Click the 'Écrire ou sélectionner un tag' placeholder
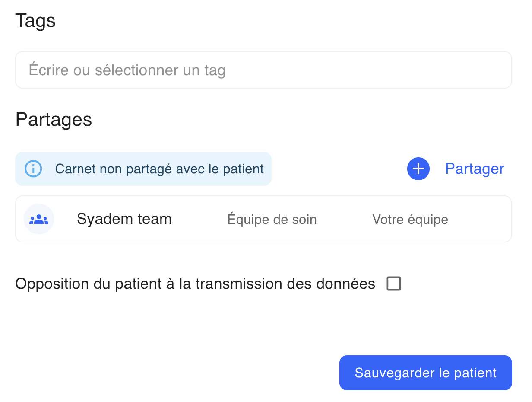Image resolution: width=532 pixels, height=402 pixels. click(x=127, y=70)
